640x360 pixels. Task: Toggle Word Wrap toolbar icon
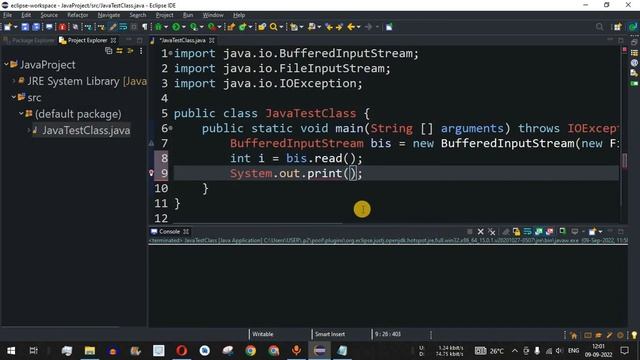coord(123,27)
